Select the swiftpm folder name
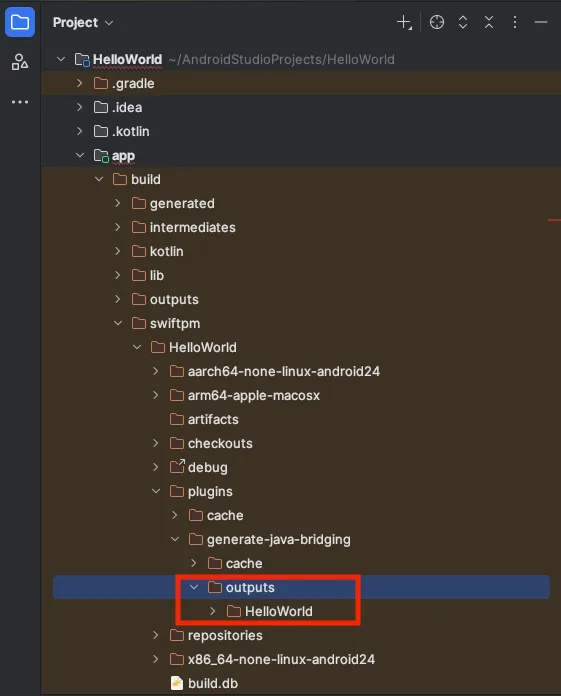This screenshot has width=561, height=696. (x=175, y=324)
